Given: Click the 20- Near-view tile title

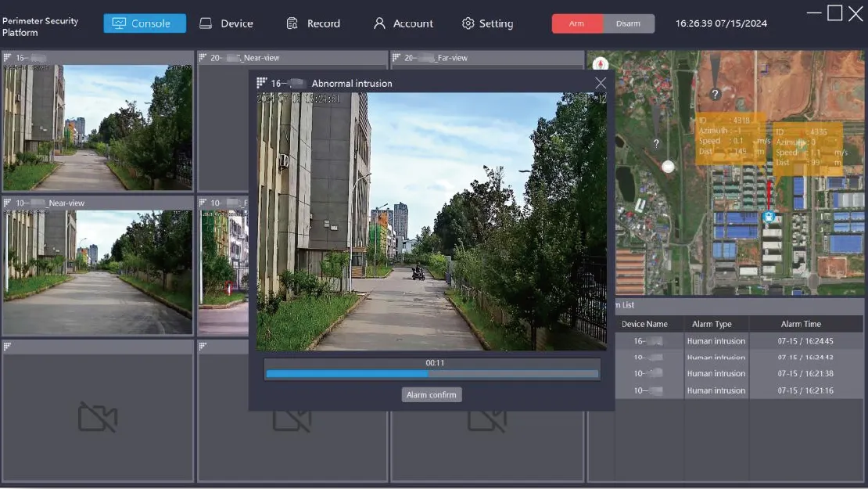Looking at the screenshot, I should click(245, 58).
